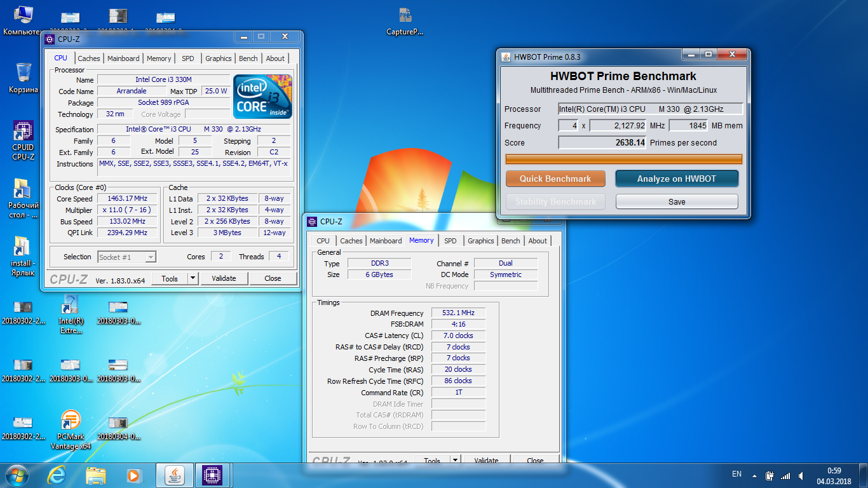Open SPD tab in CPU-Z Memory window

point(451,241)
